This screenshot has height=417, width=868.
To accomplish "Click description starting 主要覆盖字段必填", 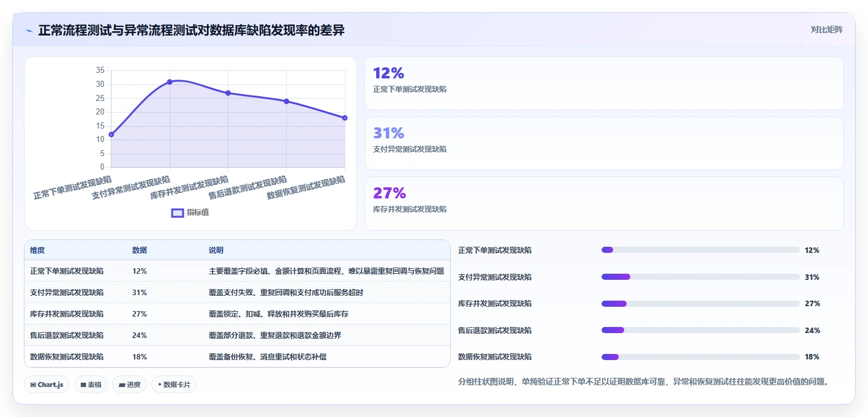I will point(326,271).
